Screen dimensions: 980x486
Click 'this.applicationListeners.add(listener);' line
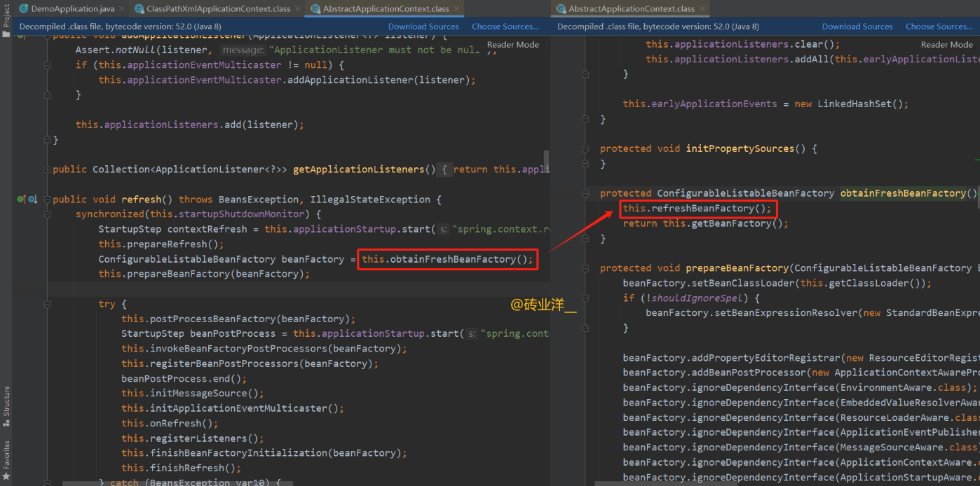[190, 125]
